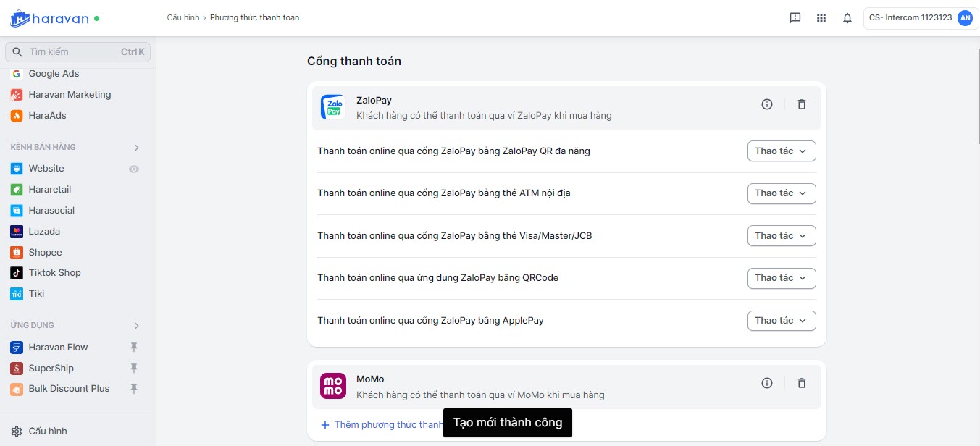Open the feedback message icon in header

click(x=795, y=18)
